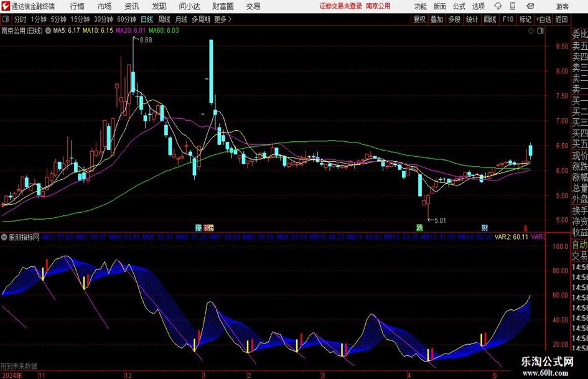This screenshot has height=379, width=588.
Task: Open the 行情 menu
Action: pos(77,6)
